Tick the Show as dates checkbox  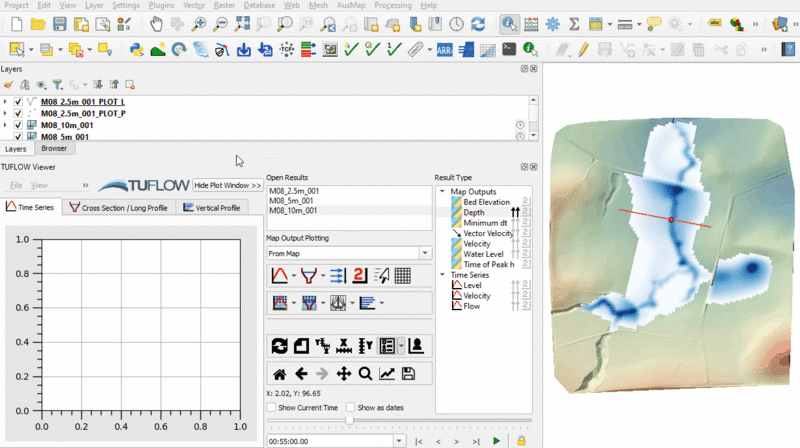350,408
